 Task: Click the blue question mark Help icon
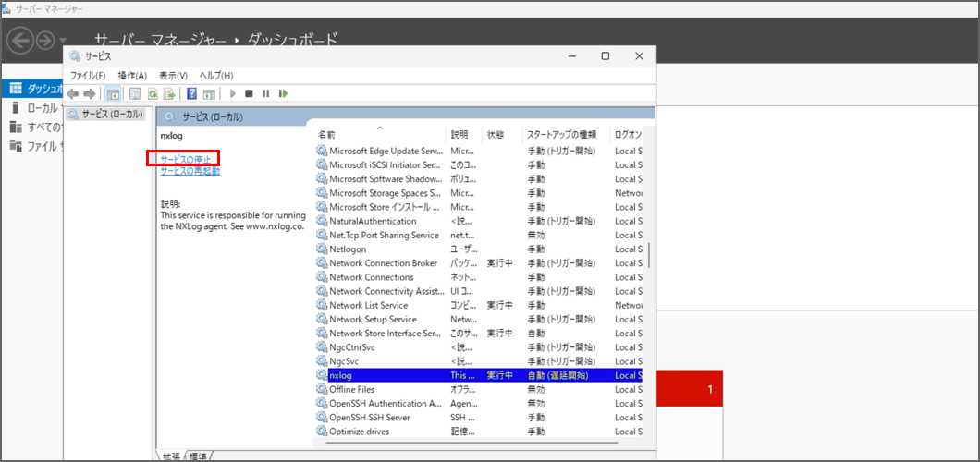coord(192,93)
